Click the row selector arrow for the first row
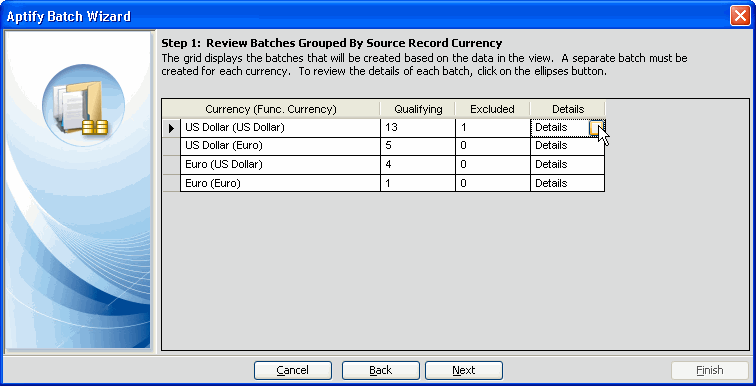Viewport: 756px width, 386px height. tap(171, 128)
